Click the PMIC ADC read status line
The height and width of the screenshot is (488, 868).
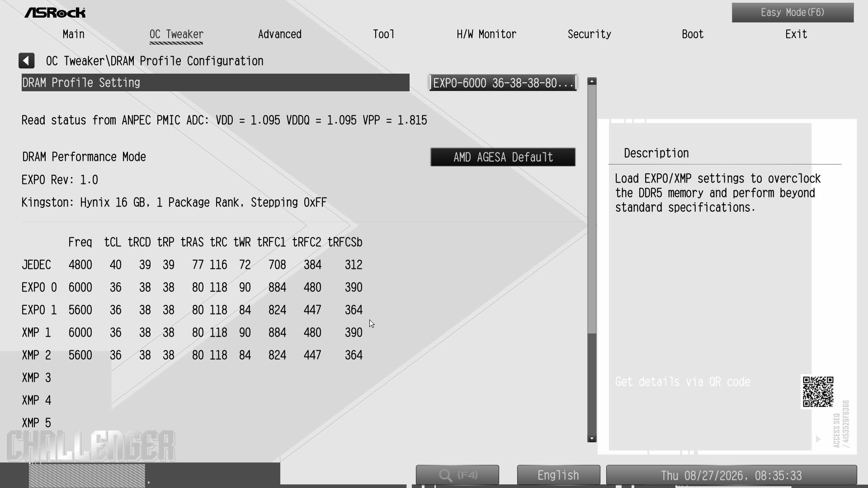[x=224, y=120]
